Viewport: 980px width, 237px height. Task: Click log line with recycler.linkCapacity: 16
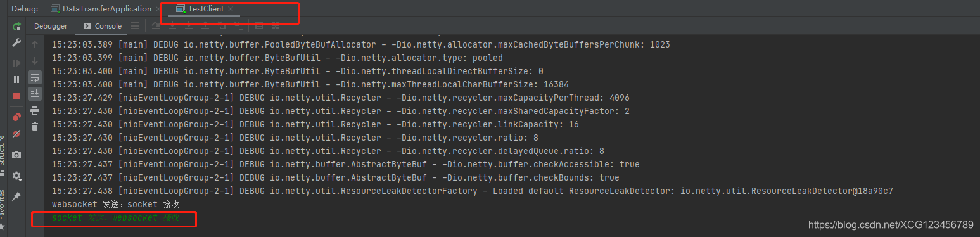point(315,124)
